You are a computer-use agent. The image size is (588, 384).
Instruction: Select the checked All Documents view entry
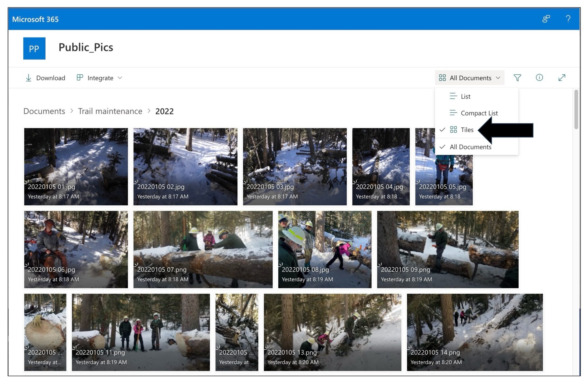click(470, 147)
